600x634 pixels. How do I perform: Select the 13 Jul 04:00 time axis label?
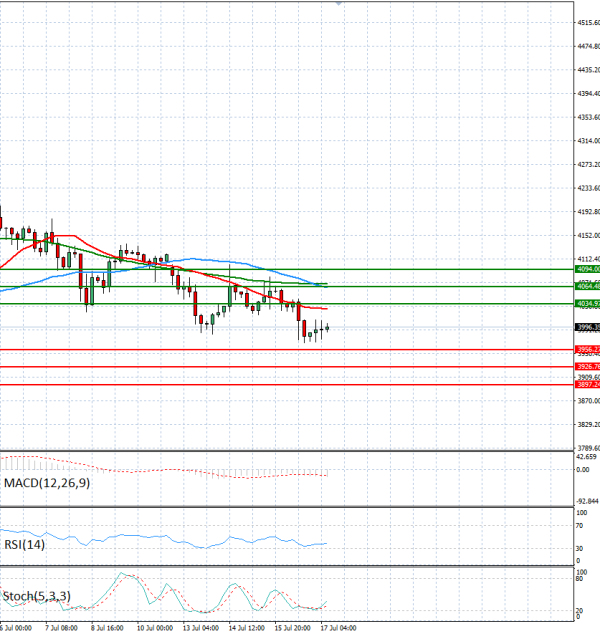pos(201,628)
